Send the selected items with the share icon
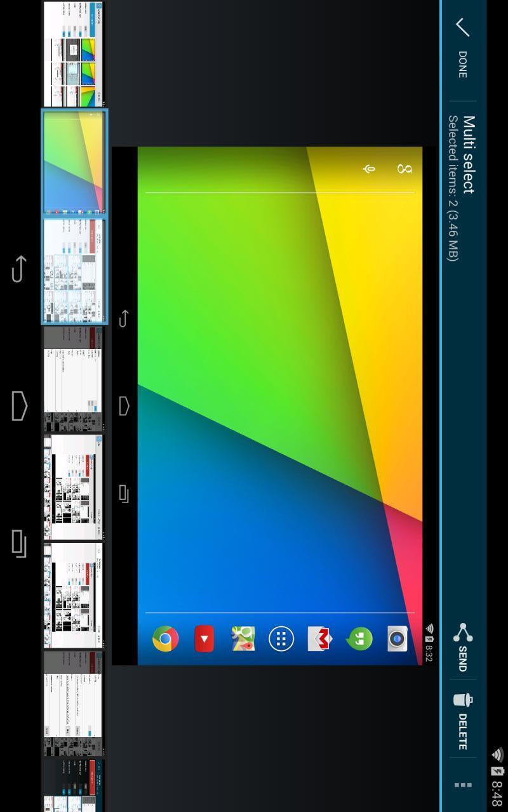The image size is (508, 812). [x=463, y=646]
